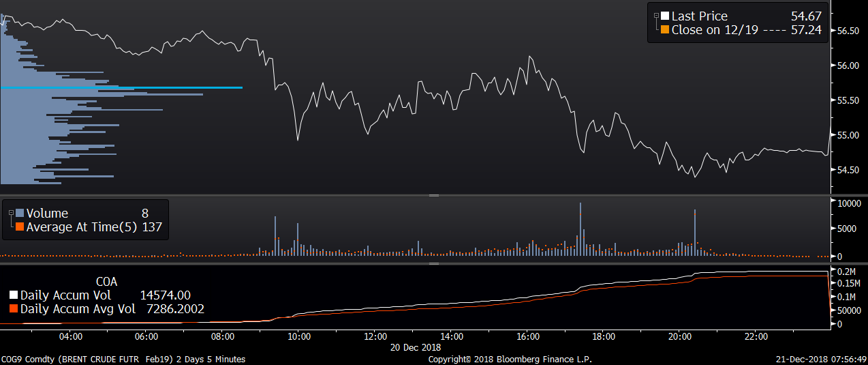Click the 56.50 marker on price axis

tap(848, 31)
